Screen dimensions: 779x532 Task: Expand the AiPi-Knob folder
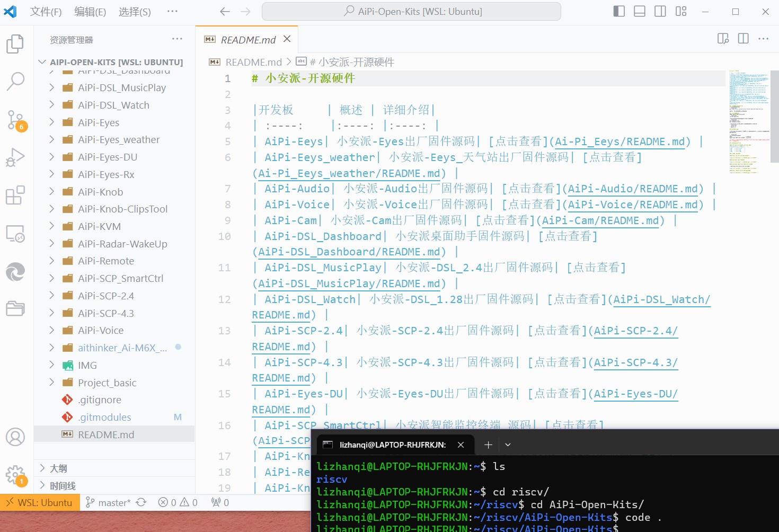tap(51, 192)
